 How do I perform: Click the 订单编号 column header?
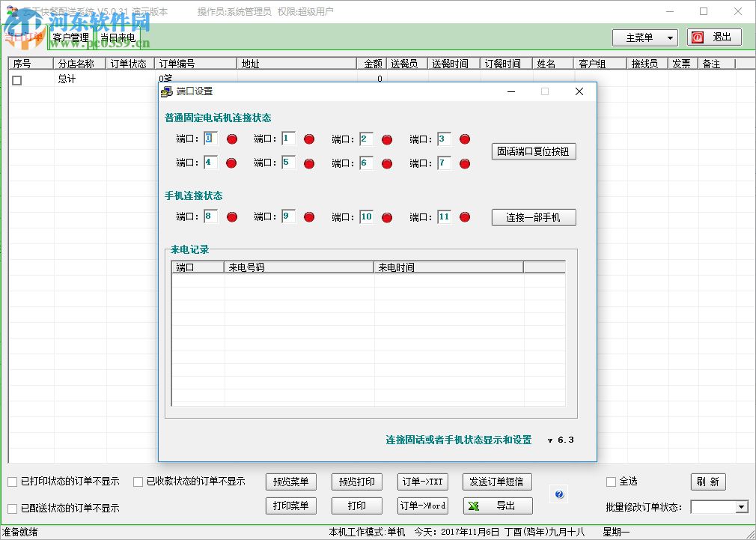195,64
